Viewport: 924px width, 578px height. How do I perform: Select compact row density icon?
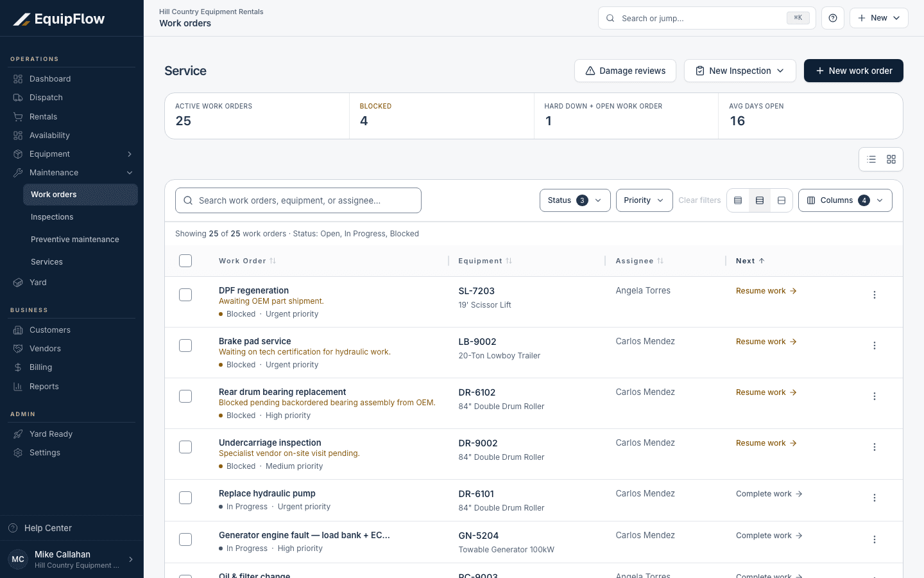738,200
